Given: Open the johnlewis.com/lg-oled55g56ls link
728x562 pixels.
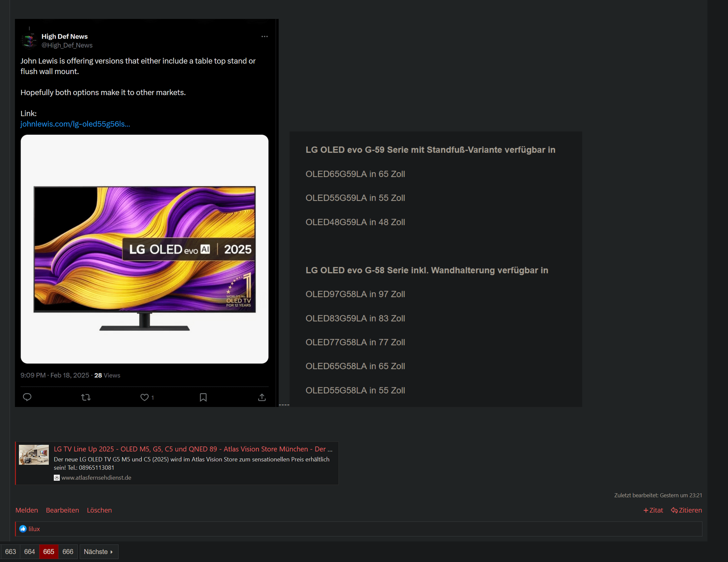Looking at the screenshot, I should click(75, 124).
